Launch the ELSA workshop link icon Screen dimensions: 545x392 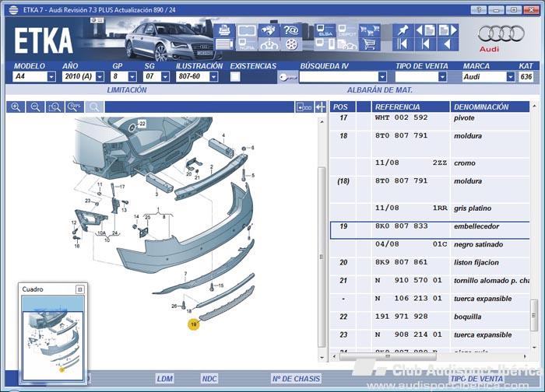pos(325,31)
